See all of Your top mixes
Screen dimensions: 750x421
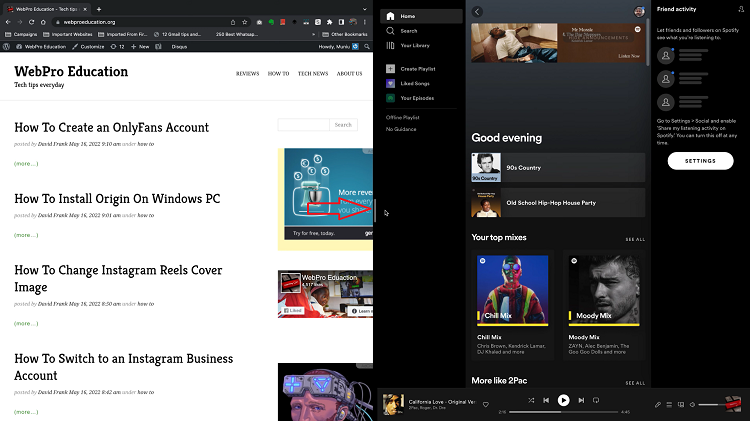(635, 239)
